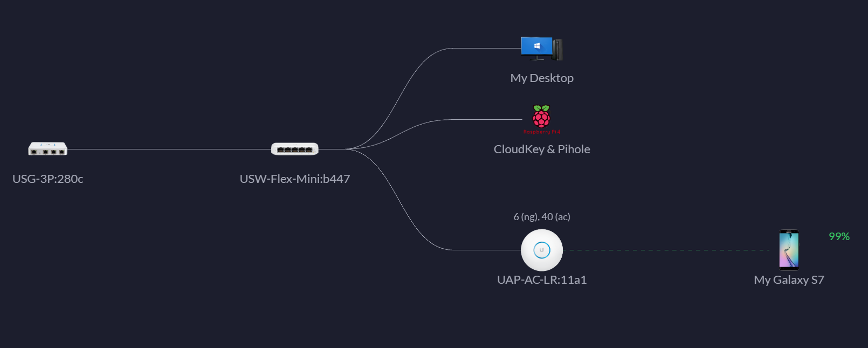Screen dimensions: 868x348
Task: Select the UAP-AC-LR access point icon
Action: (x=542, y=250)
